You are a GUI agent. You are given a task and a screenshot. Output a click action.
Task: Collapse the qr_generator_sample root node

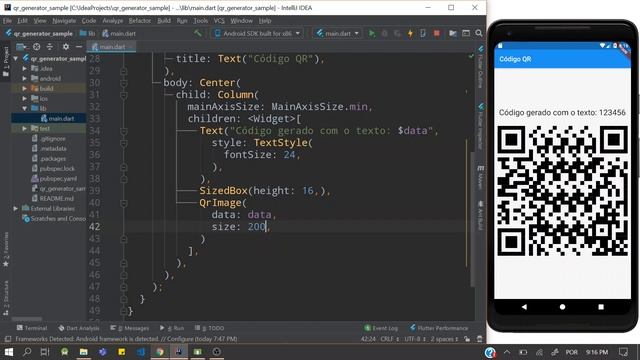16,58
